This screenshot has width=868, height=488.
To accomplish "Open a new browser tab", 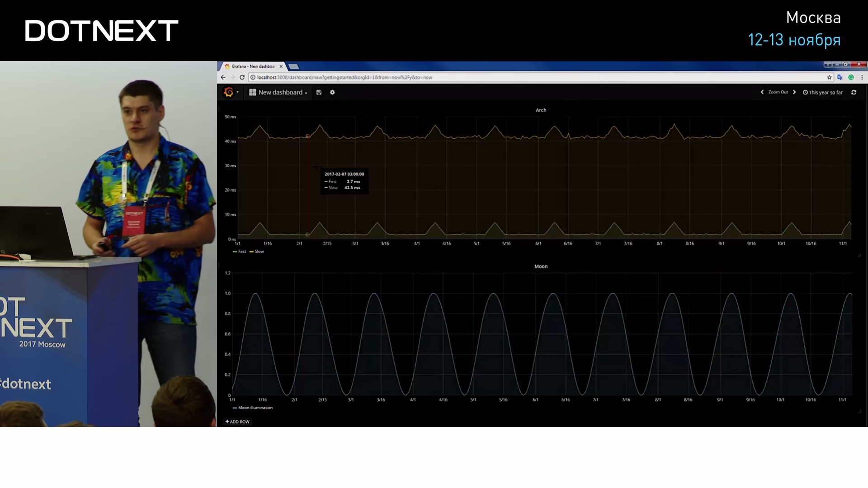I will [293, 66].
